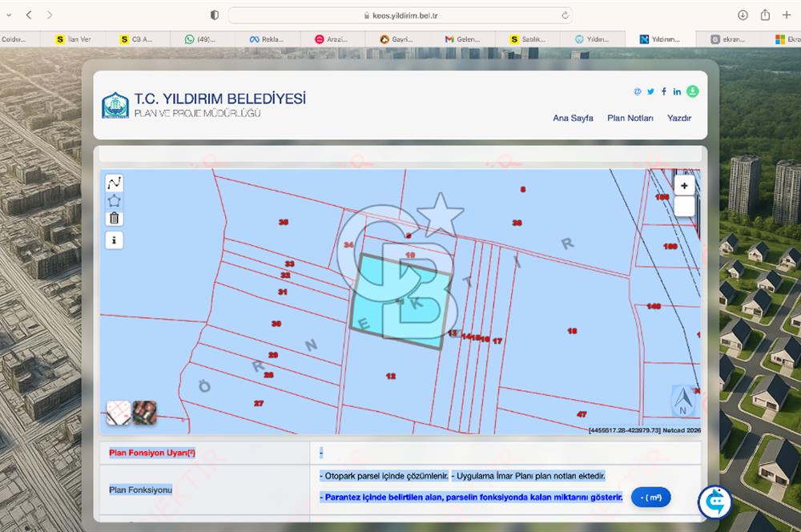
Task: Open a new tab with plus
Action: coord(787,15)
